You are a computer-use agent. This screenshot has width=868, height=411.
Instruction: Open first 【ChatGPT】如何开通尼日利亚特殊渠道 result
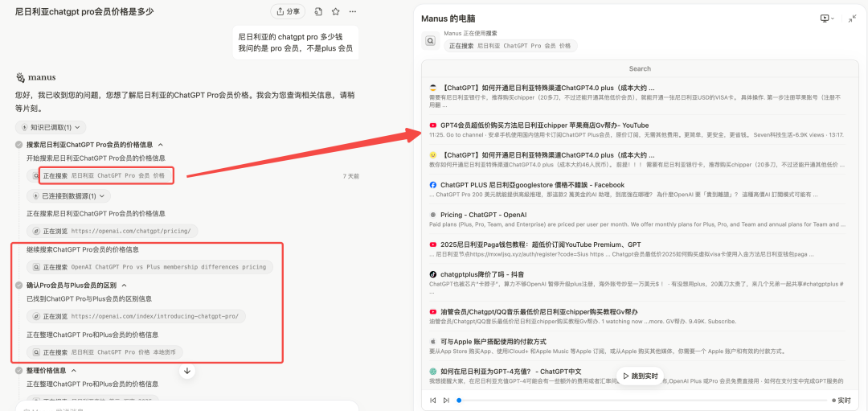click(x=548, y=88)
